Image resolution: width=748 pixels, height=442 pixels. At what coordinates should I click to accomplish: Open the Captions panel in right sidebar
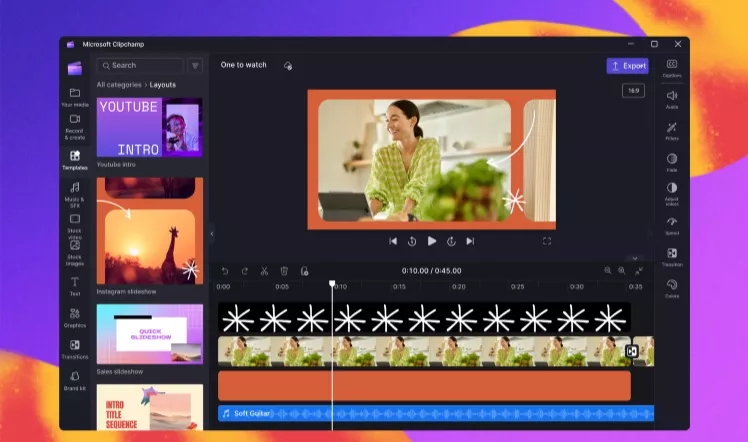[x=671, y=67]
